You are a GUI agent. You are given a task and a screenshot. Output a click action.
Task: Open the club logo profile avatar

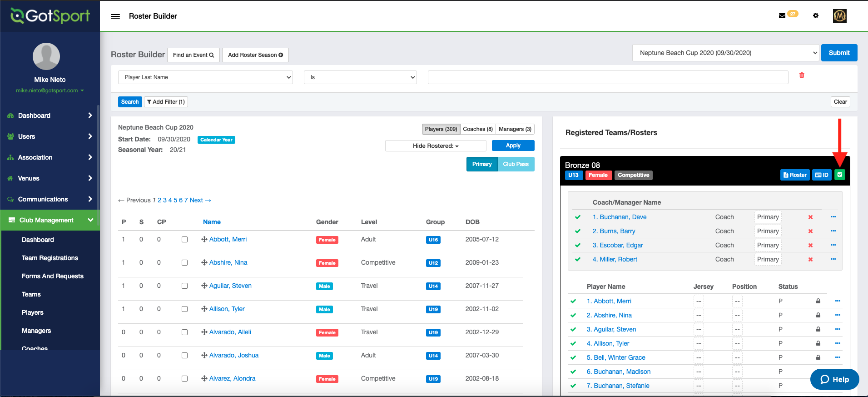(839, 16)
